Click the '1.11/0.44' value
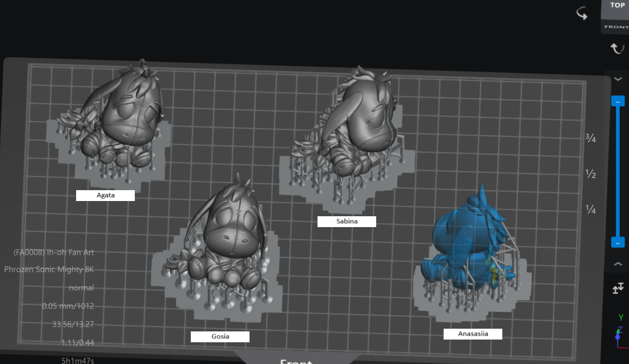 click(77, 343)
